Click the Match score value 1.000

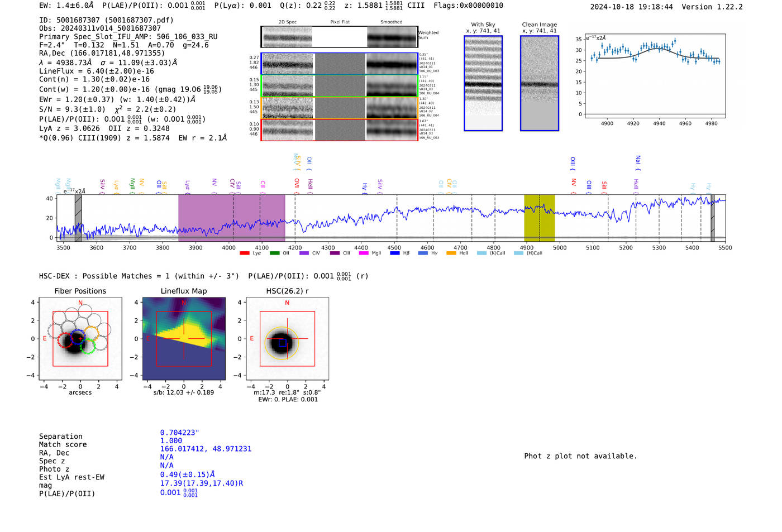171,440
